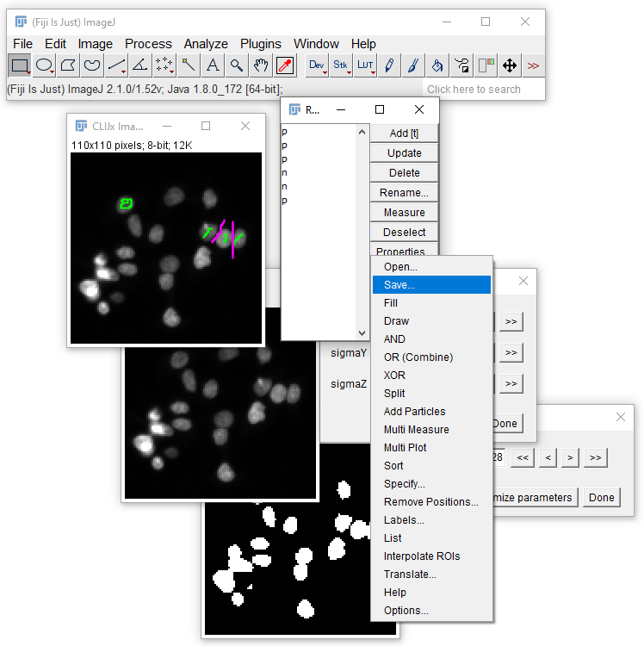
Task: Open the Image menu
Action: [x=95, y=44]
